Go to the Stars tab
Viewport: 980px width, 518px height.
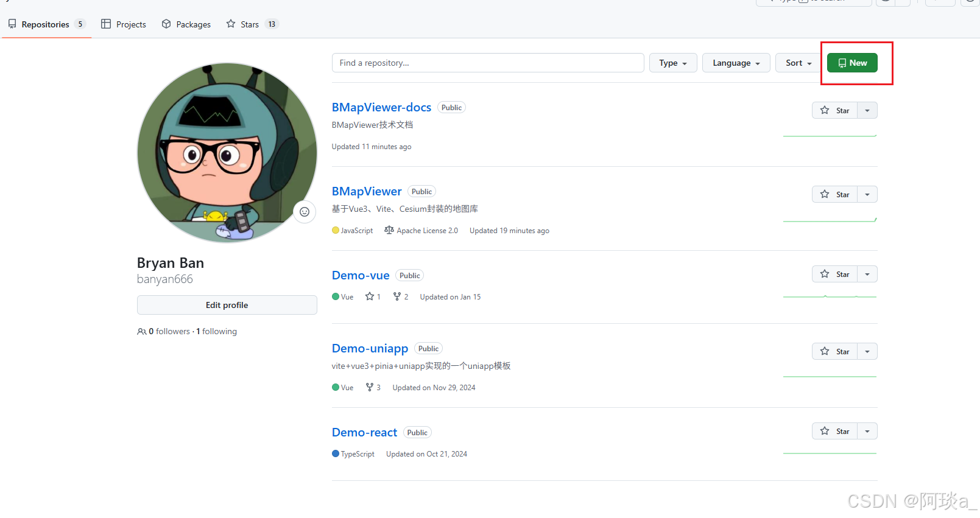[x=252, y=24]
